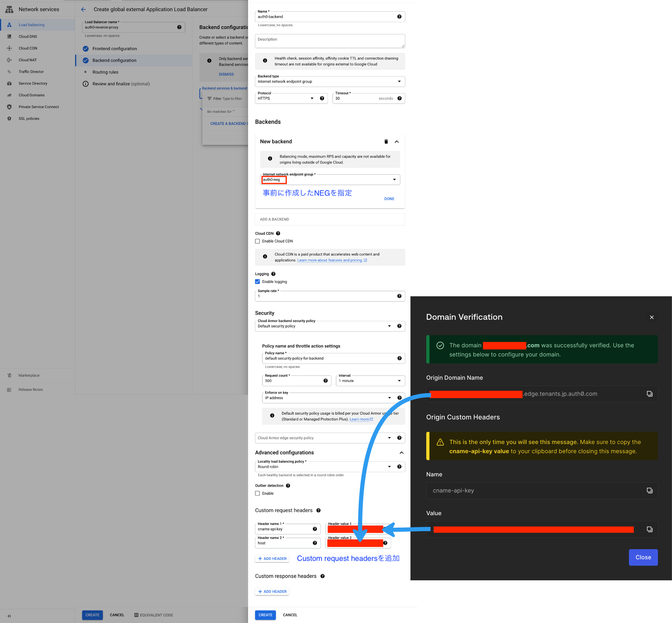672x623 pixels.
Task: Copy the cname-api-key Name field
Action: tap(649, 490)
